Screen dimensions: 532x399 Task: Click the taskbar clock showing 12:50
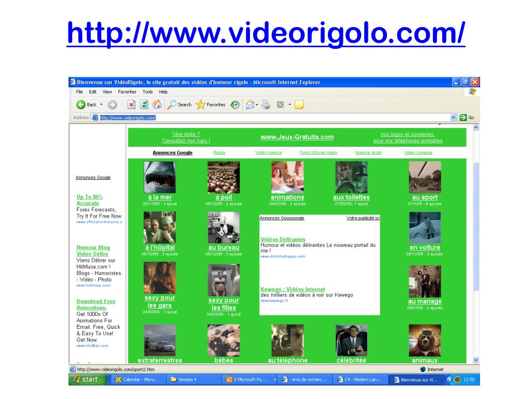tap(469, 380)
